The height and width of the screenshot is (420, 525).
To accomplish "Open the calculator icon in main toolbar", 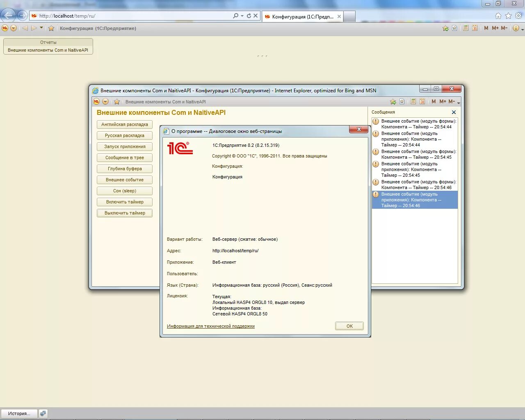I will (x=466, y=28).
